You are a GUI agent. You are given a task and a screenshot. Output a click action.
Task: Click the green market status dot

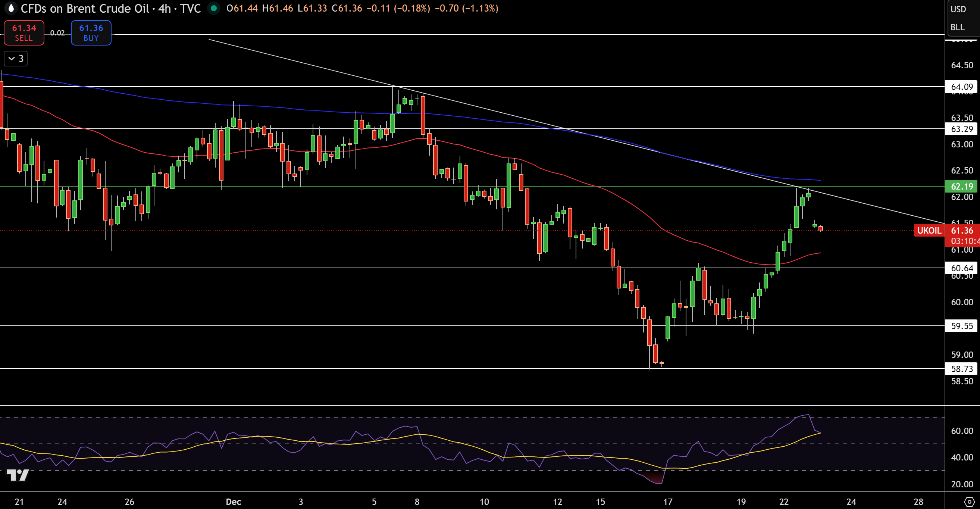214,8
